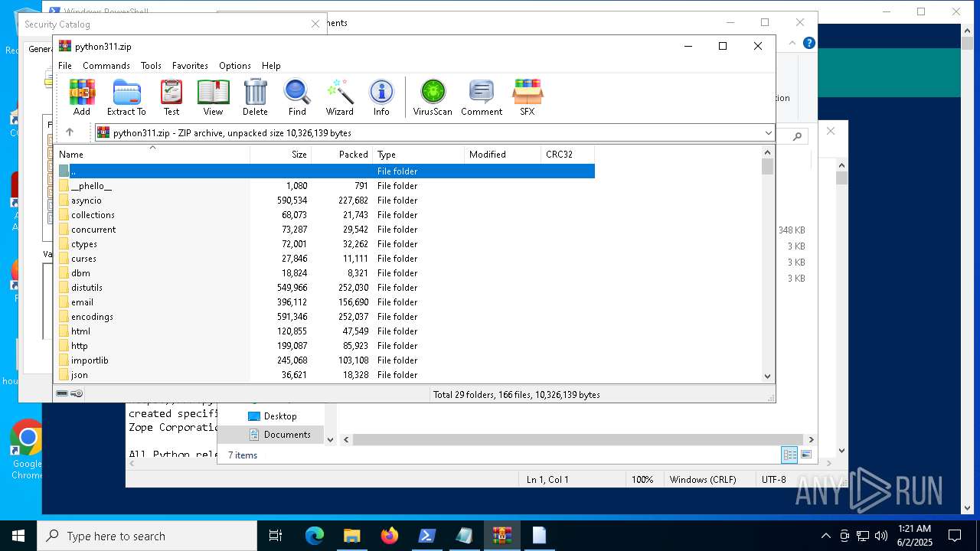Click the taskbar search box
The image size is (980, 551).
[147, 536]
